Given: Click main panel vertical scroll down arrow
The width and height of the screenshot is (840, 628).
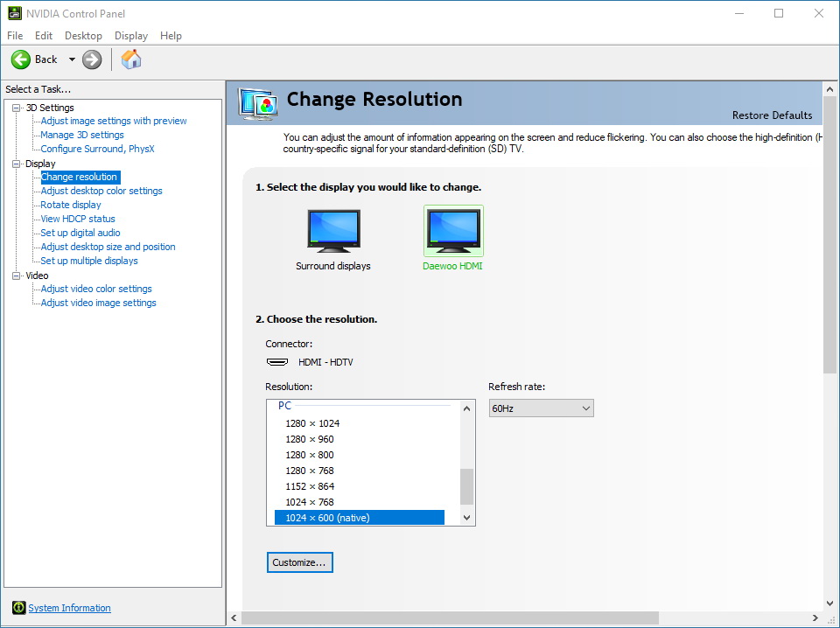Looking at the screenshot, I should coord(829,604).
